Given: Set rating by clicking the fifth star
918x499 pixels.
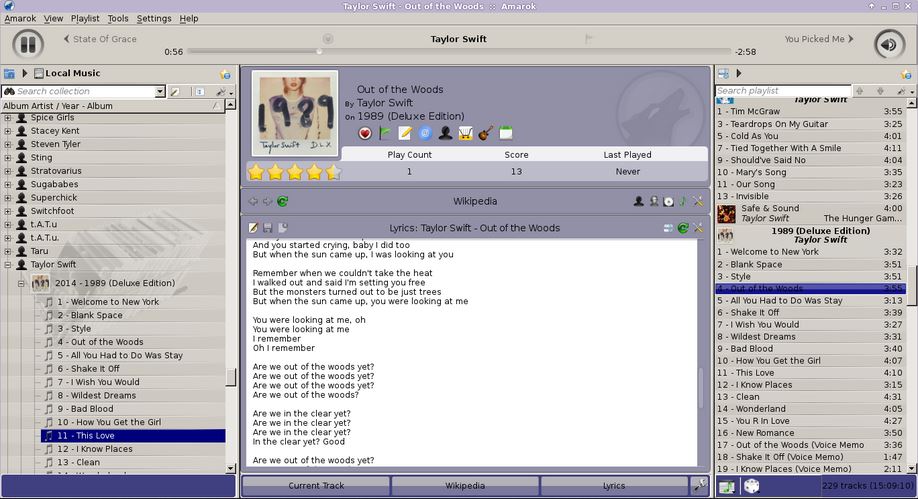Looking at the screenshot, I should point(334,172).
